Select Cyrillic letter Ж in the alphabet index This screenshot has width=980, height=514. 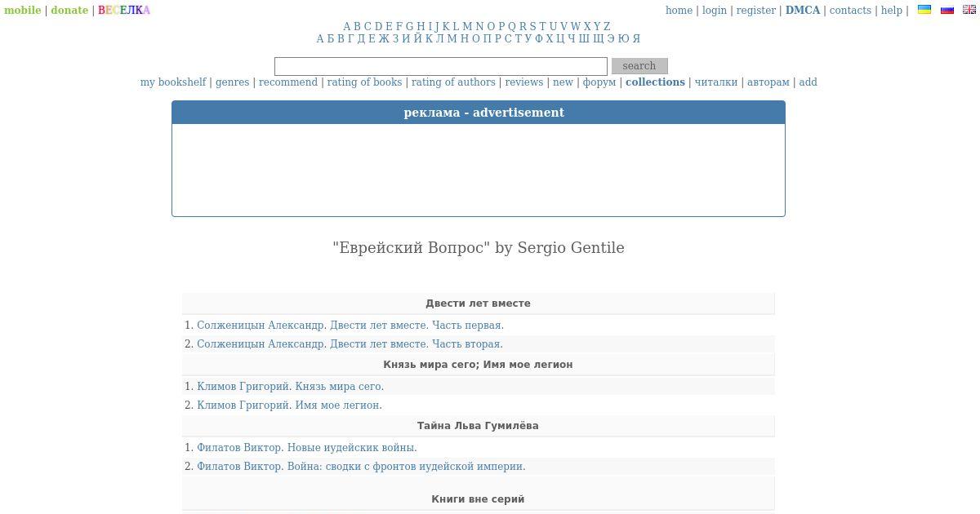pos(384,39)
